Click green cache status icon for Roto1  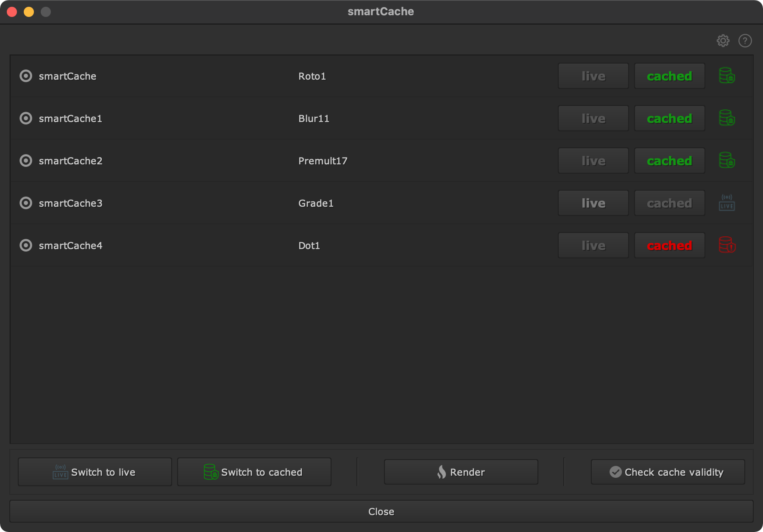[x=727, y=76]
